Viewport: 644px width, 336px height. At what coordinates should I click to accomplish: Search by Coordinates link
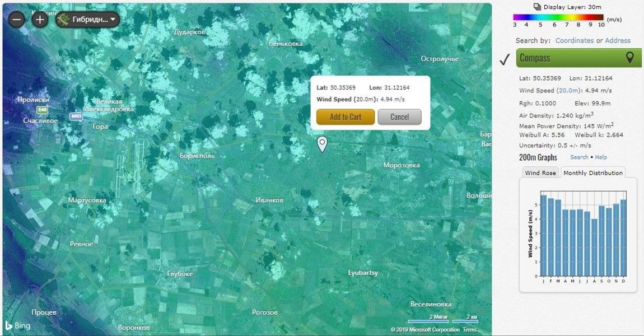click(574, 40)
